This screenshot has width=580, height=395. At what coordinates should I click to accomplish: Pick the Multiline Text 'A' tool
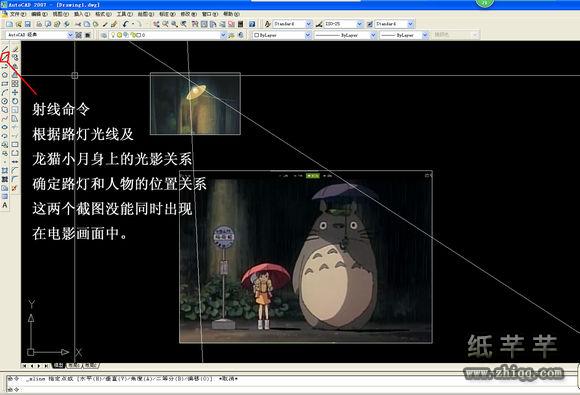click(x=5, y=205)
